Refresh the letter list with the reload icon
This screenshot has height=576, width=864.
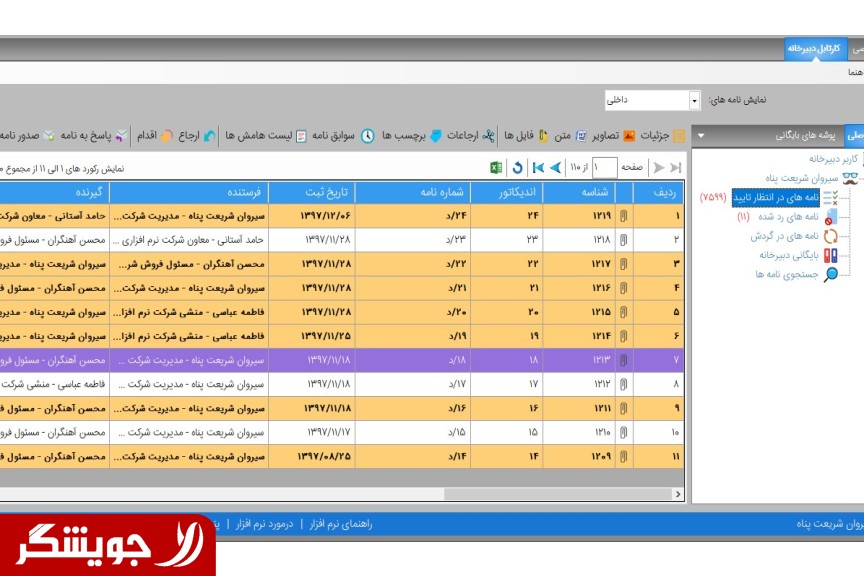517,168
